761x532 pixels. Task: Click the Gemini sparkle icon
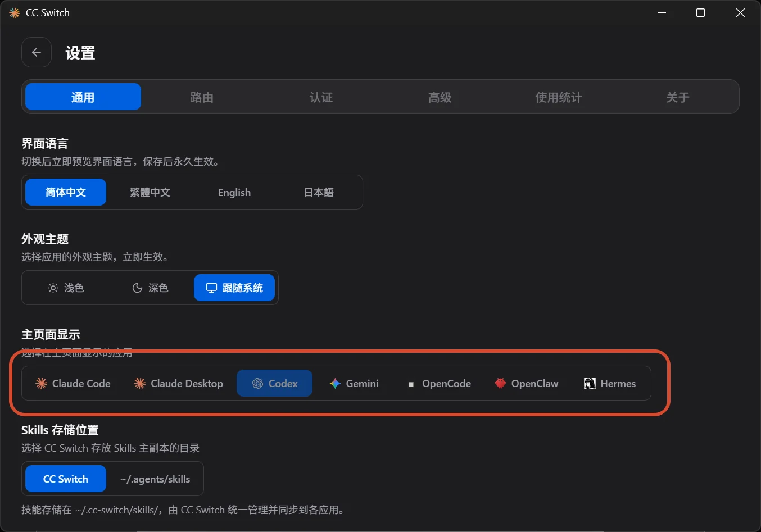pyautogui.click(x=335, y=384)
